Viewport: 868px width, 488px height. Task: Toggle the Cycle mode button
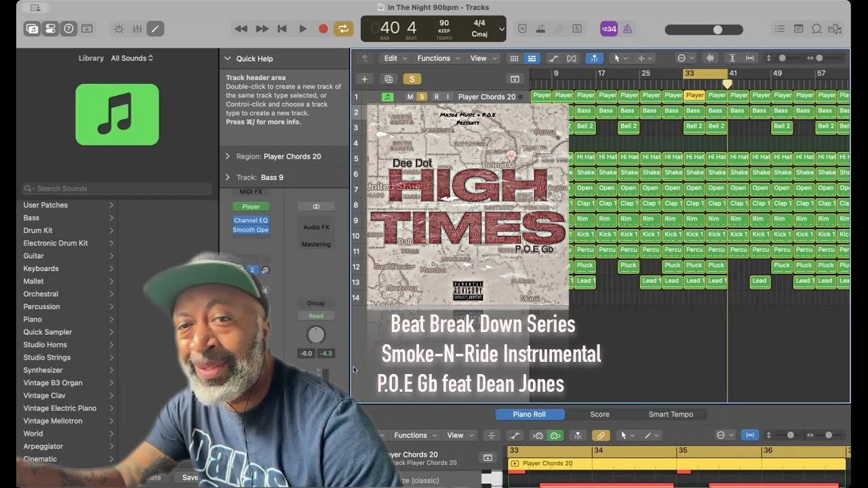pyautogui.click(x=343, y=28)
